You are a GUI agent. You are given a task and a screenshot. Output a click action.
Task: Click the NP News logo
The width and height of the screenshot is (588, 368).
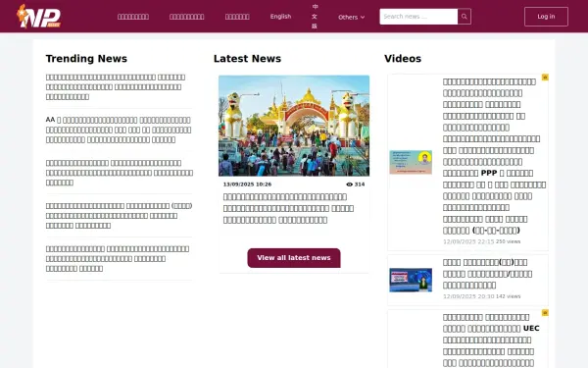click(x=38, y=16)
